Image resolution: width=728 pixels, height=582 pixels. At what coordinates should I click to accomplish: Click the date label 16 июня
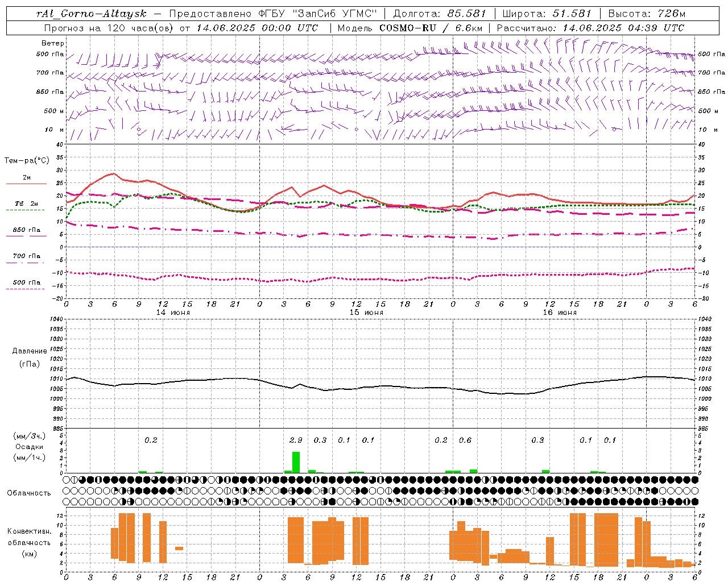click(x=560, y=313)
